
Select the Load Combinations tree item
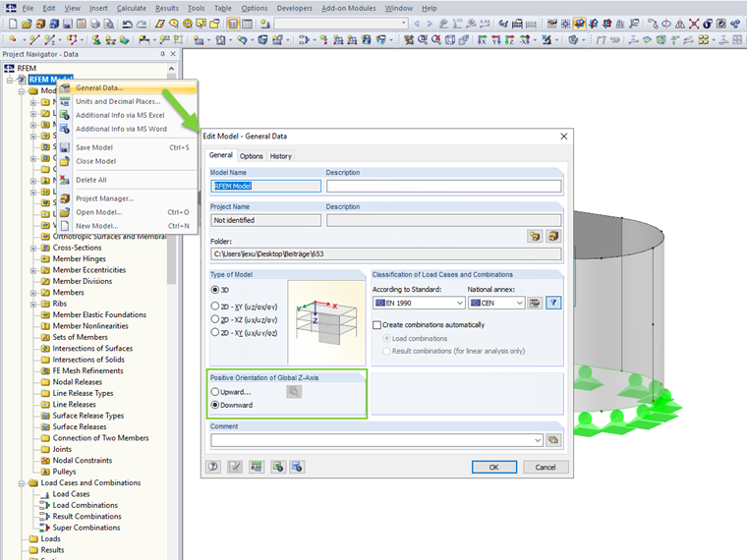coord(85,505)
